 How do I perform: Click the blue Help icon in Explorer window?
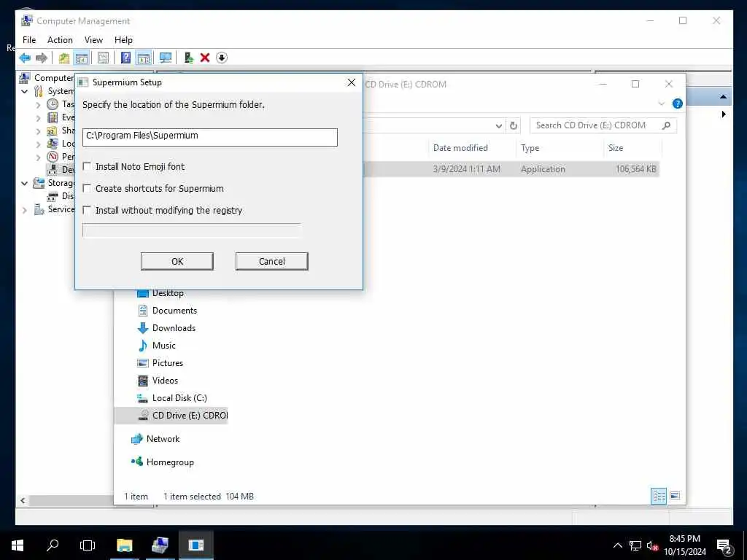(x=677, y=104)
